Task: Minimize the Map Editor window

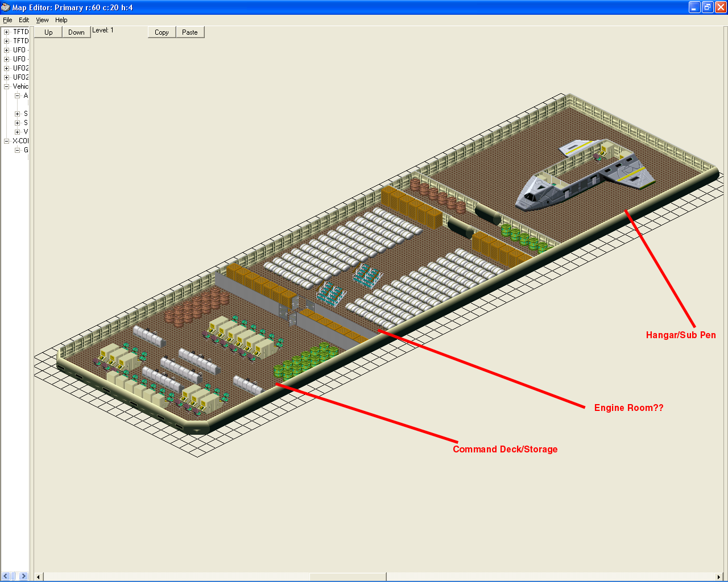Action: click(x=694, y=7)
